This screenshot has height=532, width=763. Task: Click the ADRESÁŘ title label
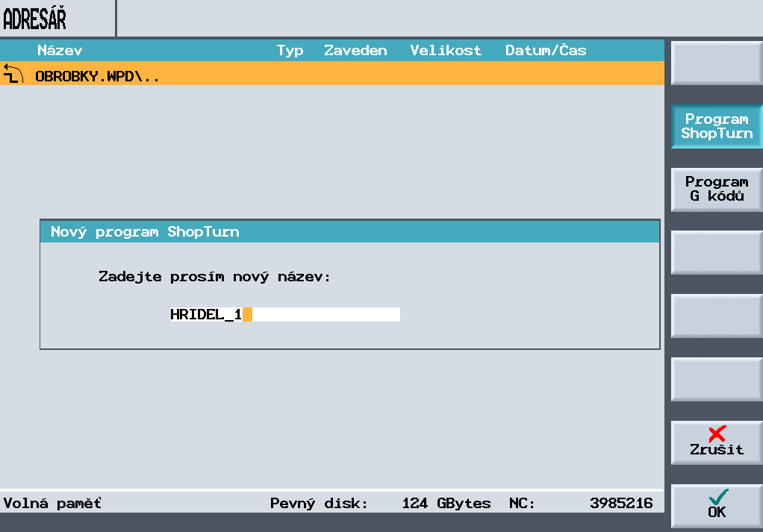(34, 19)
